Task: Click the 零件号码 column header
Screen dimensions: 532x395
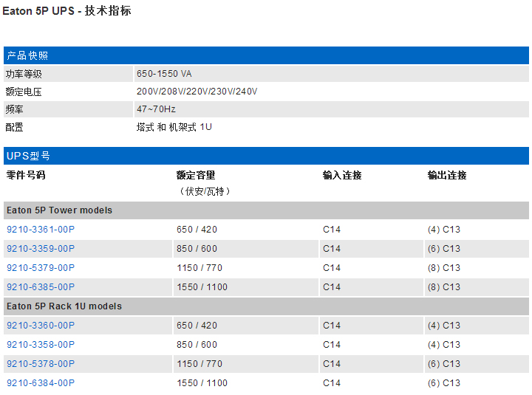Action: tap(26, 176)
